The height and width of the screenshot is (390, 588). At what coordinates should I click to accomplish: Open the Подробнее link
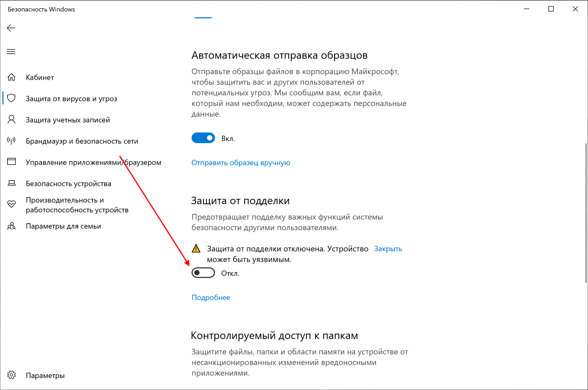[211, 297]
